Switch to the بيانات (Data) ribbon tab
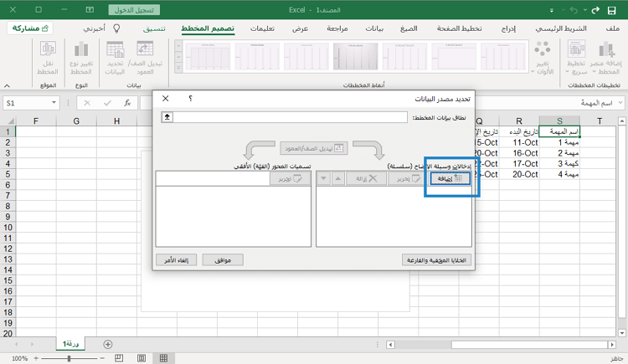The width and height of the screenshot is (628, 364). tap(374, 28)
